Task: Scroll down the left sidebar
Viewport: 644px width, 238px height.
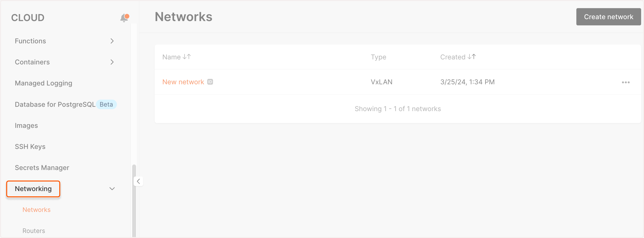Action: point(134,230)
